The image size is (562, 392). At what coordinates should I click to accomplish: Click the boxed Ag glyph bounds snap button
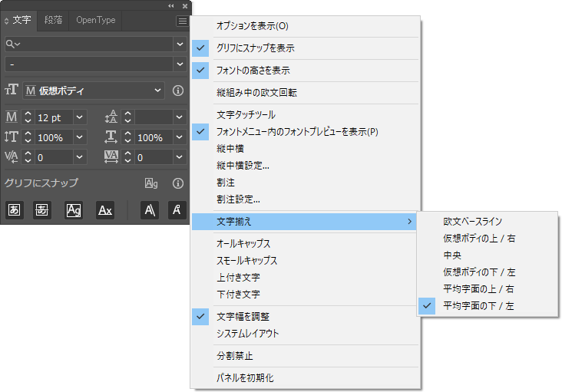point(74,209)
